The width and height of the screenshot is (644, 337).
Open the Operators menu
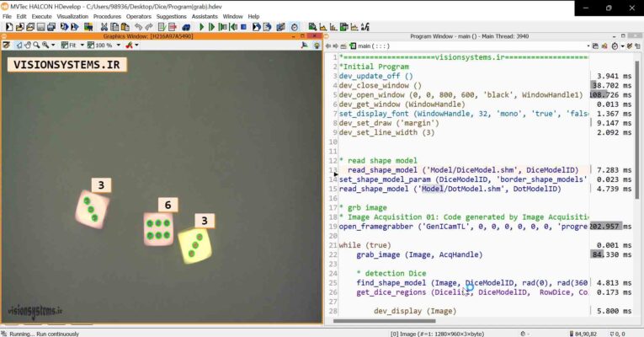pos(139,16)
